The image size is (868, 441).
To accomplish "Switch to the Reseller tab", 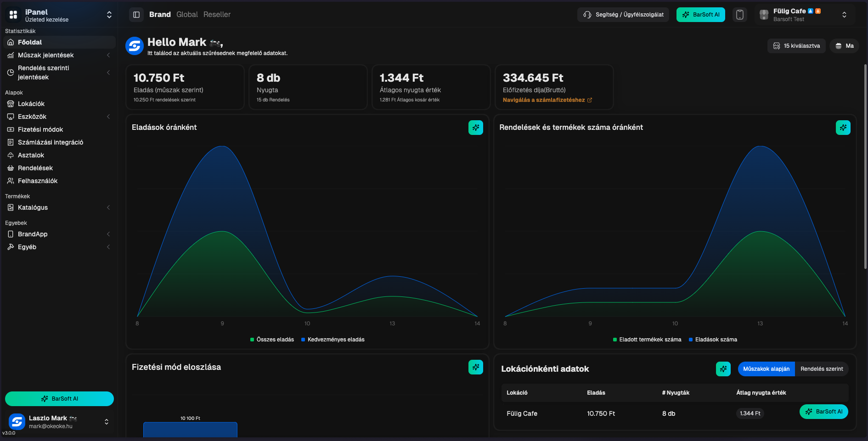I will [217, 15].
